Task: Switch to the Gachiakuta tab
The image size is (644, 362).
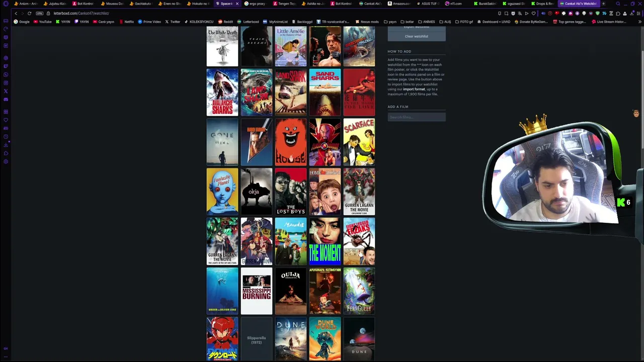Action: click(x=141, y=4)
